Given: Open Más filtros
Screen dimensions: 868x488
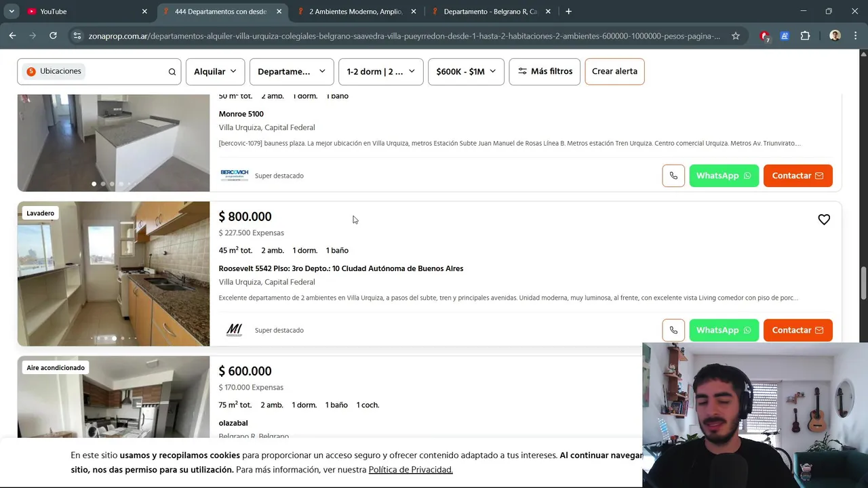Looking at the screenshot, I should (x=545, y=71).
